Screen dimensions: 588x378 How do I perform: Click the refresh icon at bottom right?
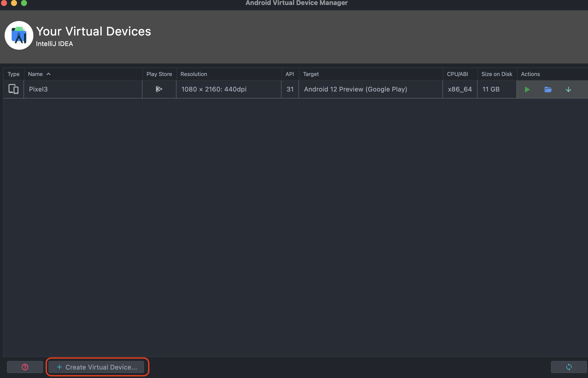click(x=569, y=367)
